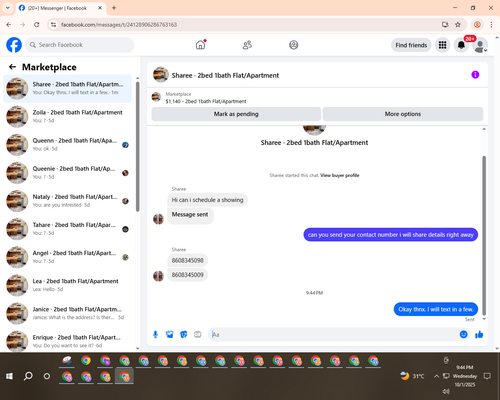This screenshot has height=400, width=500.
Task: Click the 8608345098 message bubble
Action: [188, 260]
